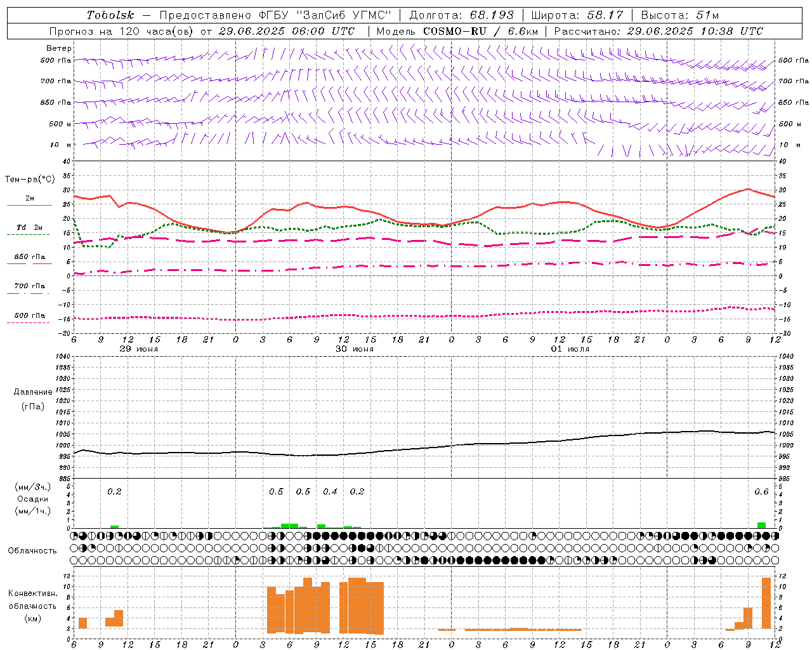Click the date label "29 июня"
This screenshot has width=812, height=650.
point(139,349)
